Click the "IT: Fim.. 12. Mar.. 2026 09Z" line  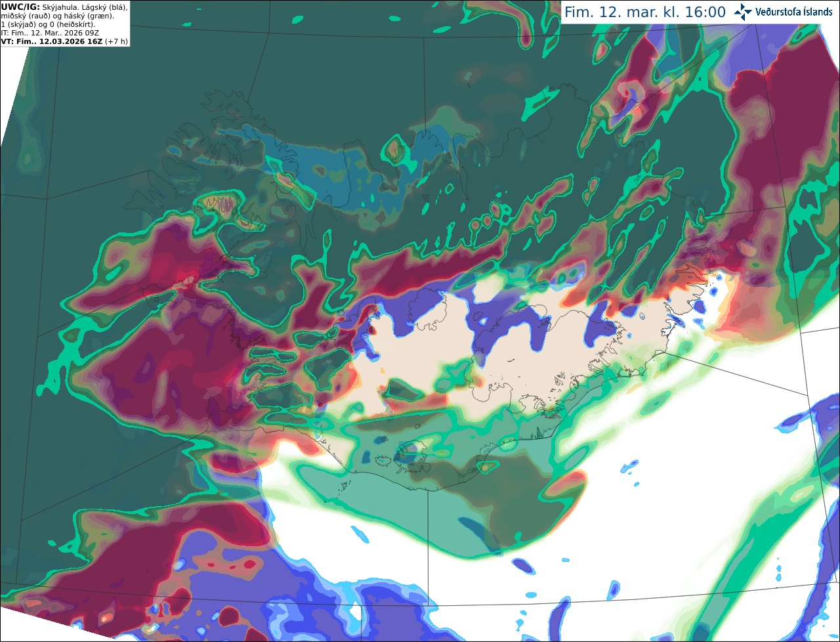[50, 32]
